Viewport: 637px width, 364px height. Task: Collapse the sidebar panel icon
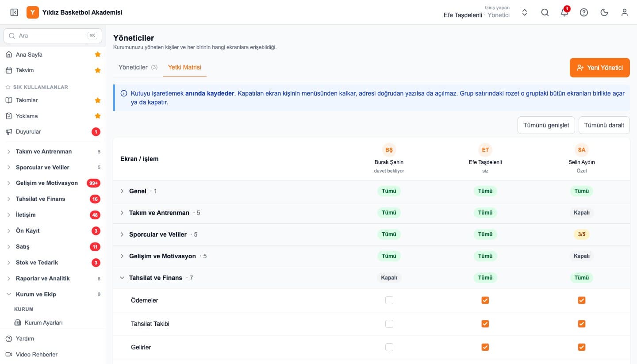(14, 12)
